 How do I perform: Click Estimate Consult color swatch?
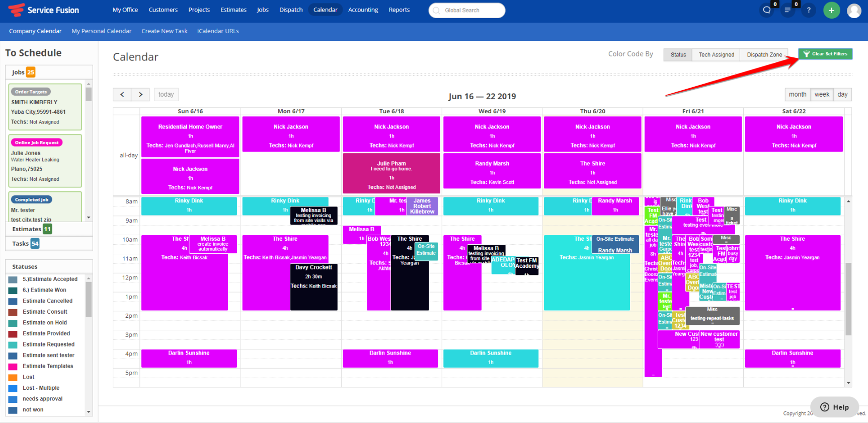13,312
